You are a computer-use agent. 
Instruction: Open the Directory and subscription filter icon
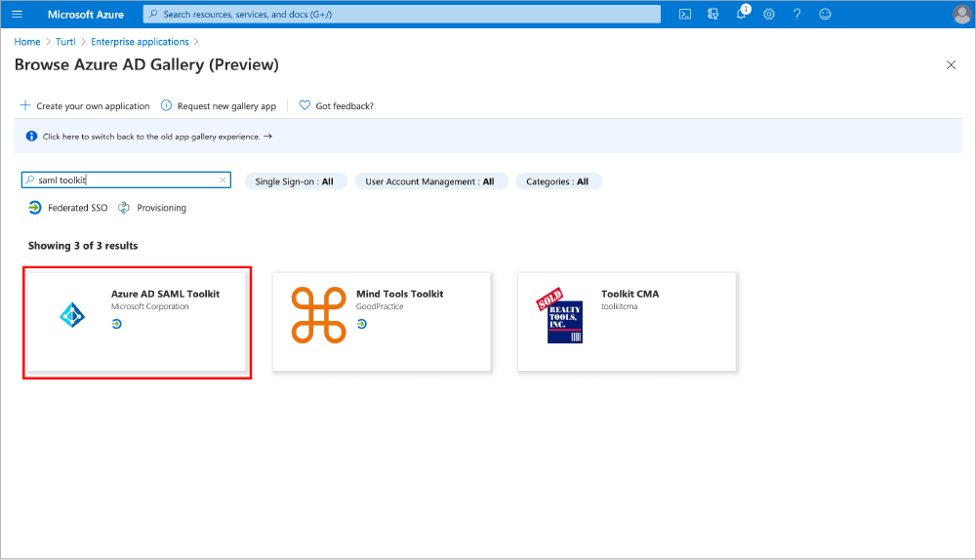click(712, 14)
